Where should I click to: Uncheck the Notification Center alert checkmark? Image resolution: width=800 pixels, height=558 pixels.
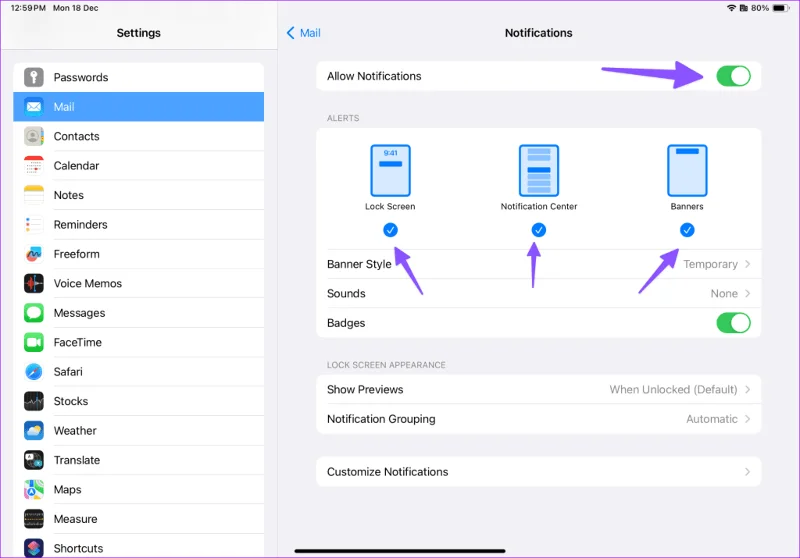(539, 230)
